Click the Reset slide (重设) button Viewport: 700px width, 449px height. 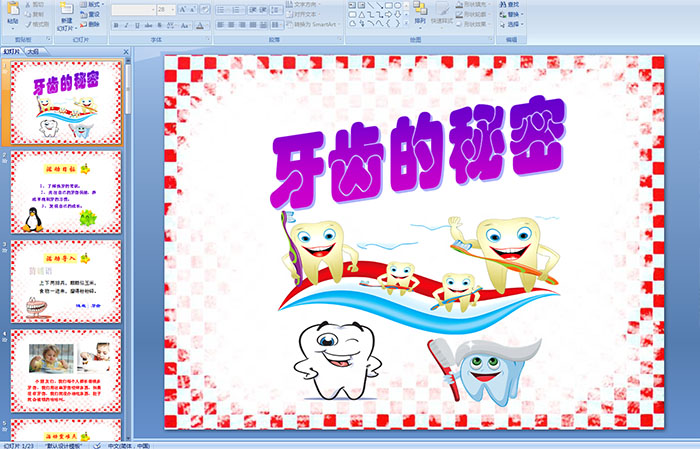tap(90, 15)
